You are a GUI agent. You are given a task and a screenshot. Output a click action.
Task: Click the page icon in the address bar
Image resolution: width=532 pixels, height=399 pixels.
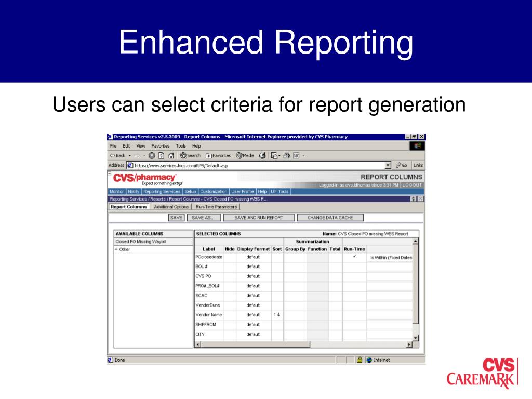130,165
